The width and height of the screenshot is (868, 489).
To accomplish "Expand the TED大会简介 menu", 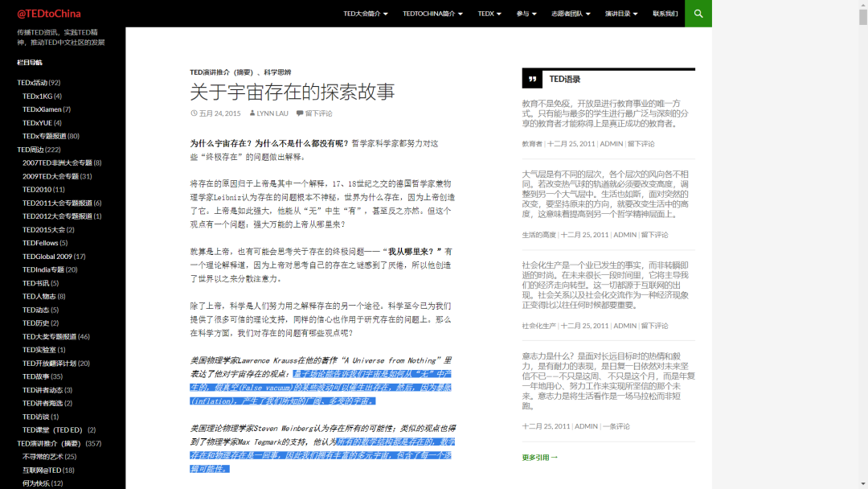I will coord(366,14).
